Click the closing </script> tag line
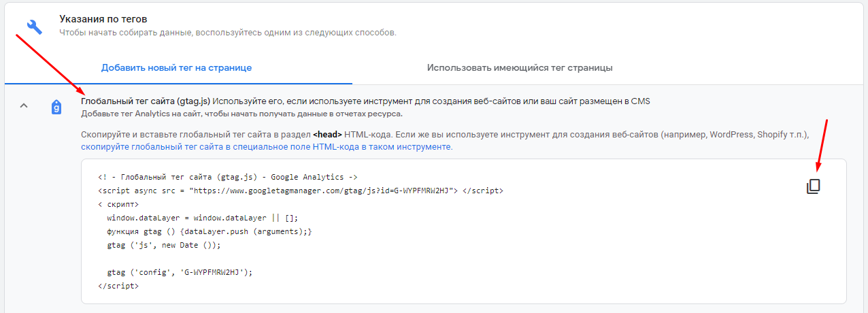 point(118,286)
